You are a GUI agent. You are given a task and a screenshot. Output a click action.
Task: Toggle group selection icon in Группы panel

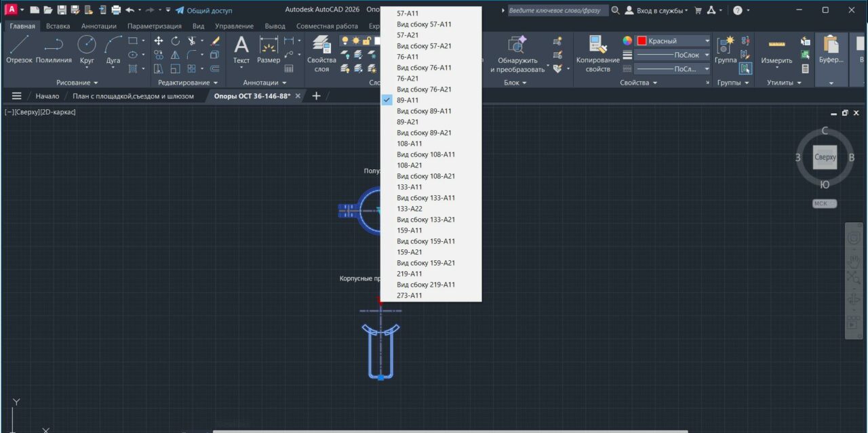point(745,68)
